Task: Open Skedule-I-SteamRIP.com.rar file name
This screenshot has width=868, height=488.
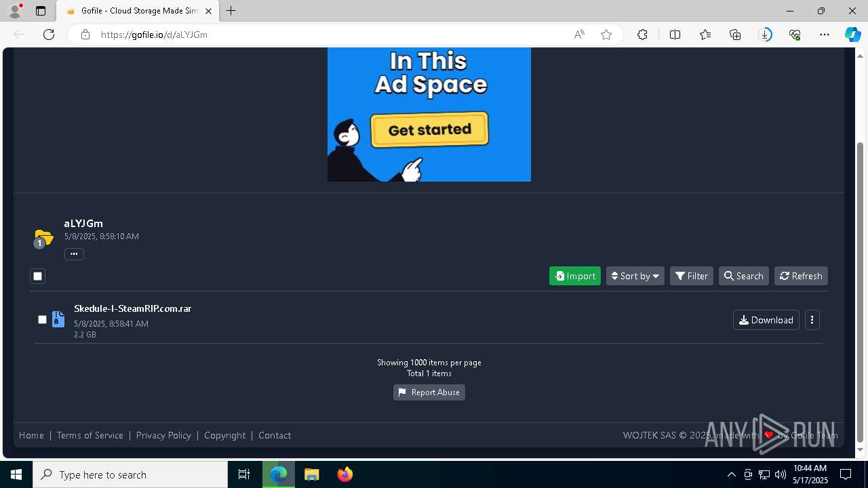Action: coord(133,308)
